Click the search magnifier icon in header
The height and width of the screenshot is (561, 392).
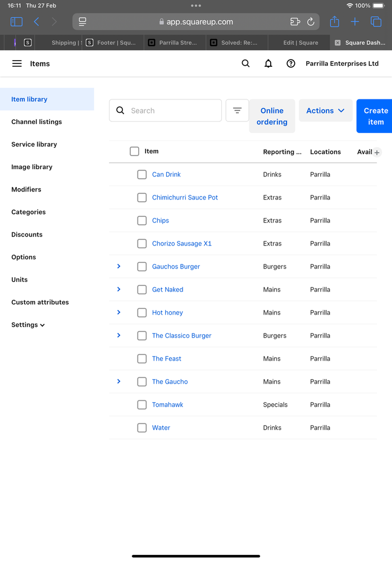[x=245, y=63]
